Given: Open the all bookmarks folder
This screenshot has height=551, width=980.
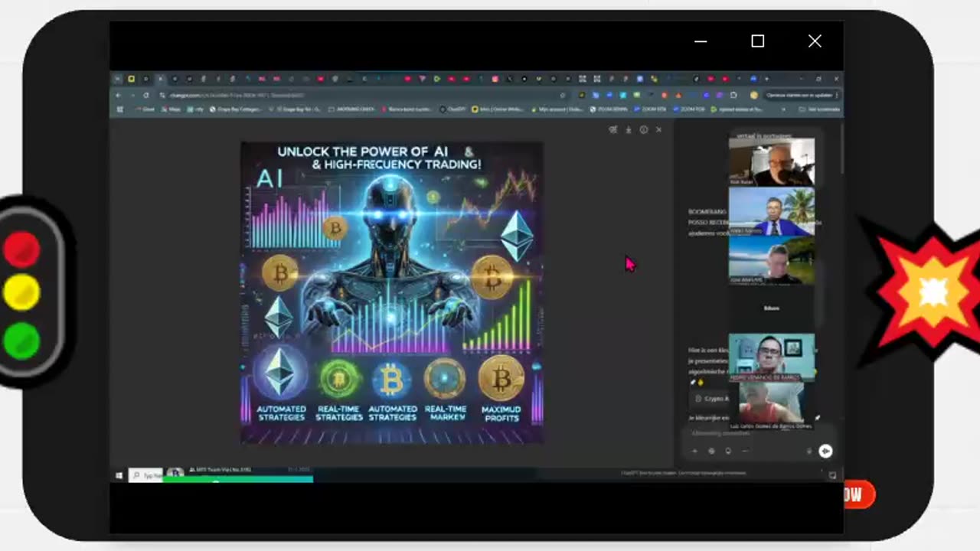Looking at the screenshot, I should [x=818, y=109].
